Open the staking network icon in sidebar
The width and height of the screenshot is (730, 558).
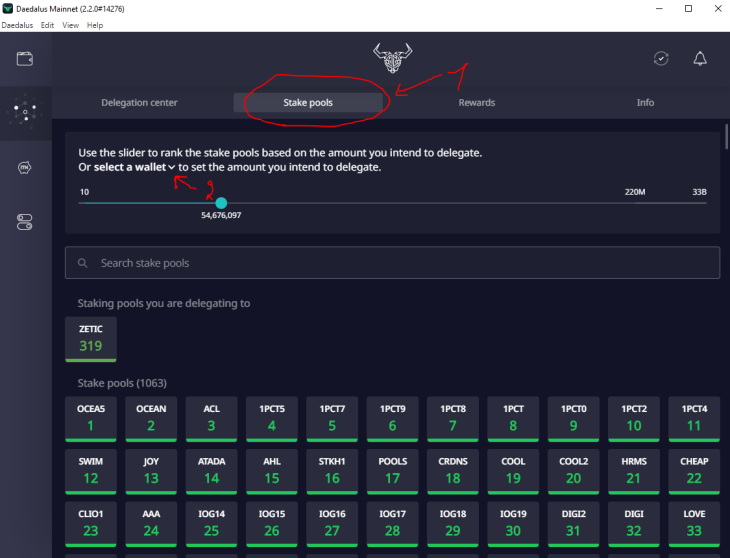(25, 112)
